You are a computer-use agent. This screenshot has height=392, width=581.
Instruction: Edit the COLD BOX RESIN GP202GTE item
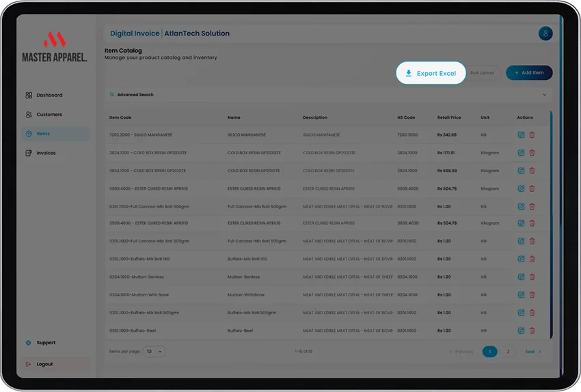click(521, 152)
